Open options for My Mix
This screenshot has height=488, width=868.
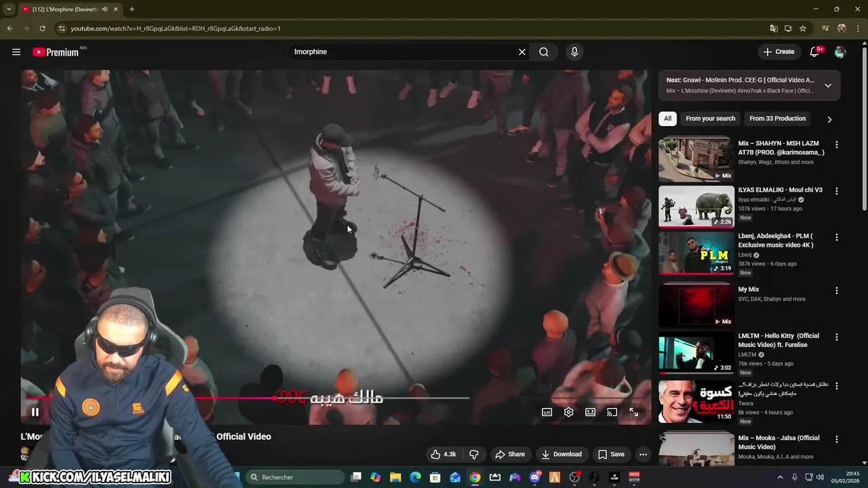click(837, 290)
